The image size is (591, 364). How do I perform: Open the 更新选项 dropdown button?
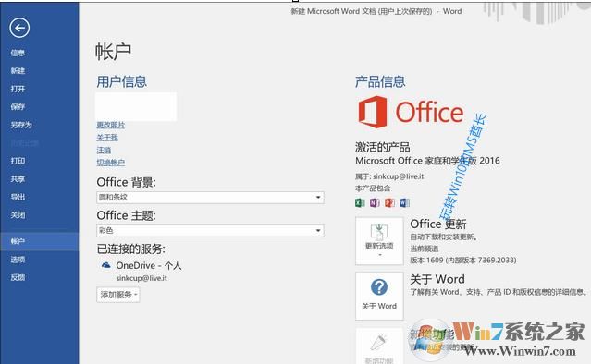(x=379, y=241)
